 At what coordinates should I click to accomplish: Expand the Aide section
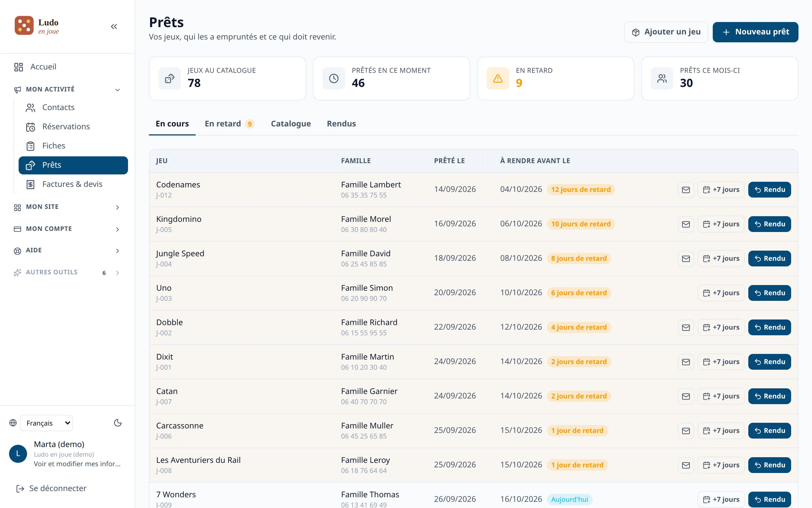pyautogui.click(x=67, y=251)
